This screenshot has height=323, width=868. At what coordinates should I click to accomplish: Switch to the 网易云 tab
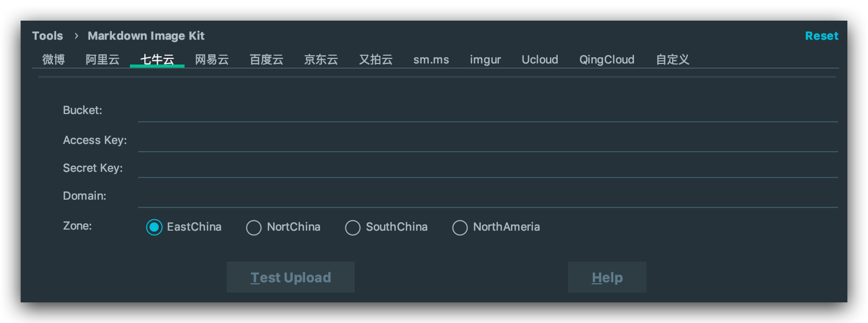pos(212,60)
